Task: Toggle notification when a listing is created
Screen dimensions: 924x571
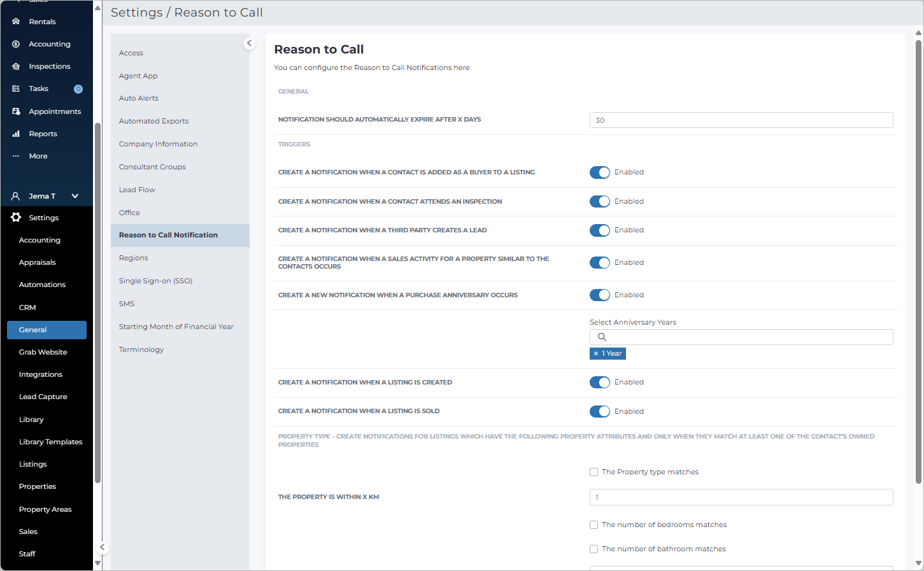Action: 600,383
